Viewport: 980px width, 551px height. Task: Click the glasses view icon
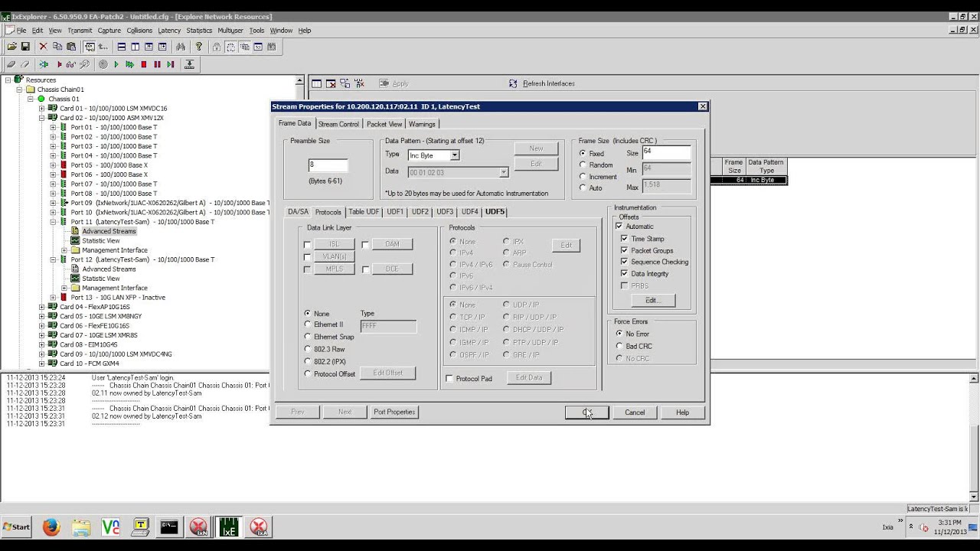click(x=70, y=64)
